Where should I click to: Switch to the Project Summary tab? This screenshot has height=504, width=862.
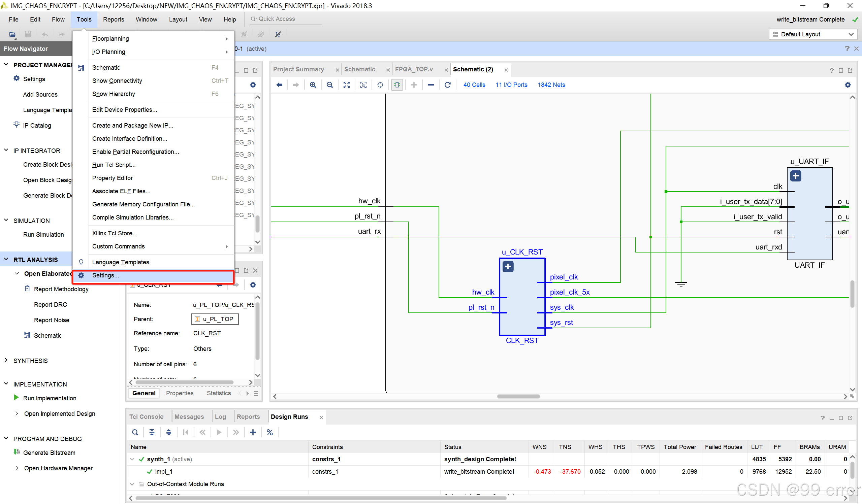pos(298,69)
